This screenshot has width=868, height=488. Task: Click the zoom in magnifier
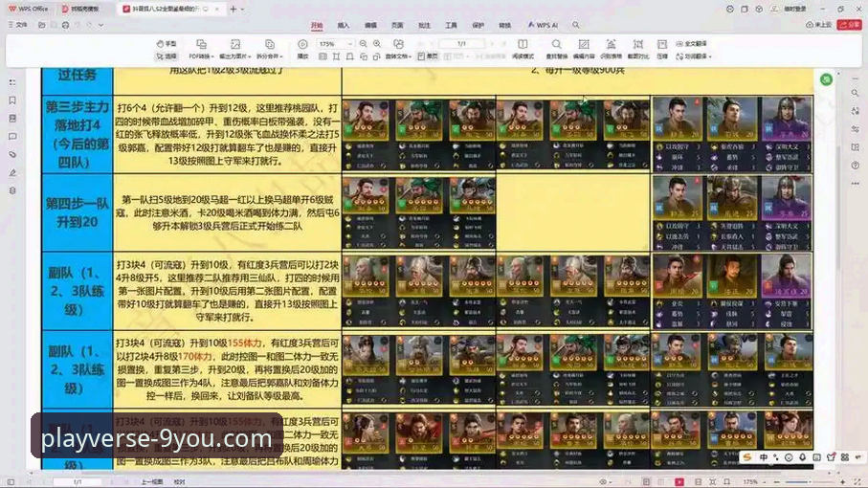click(377, 44)
